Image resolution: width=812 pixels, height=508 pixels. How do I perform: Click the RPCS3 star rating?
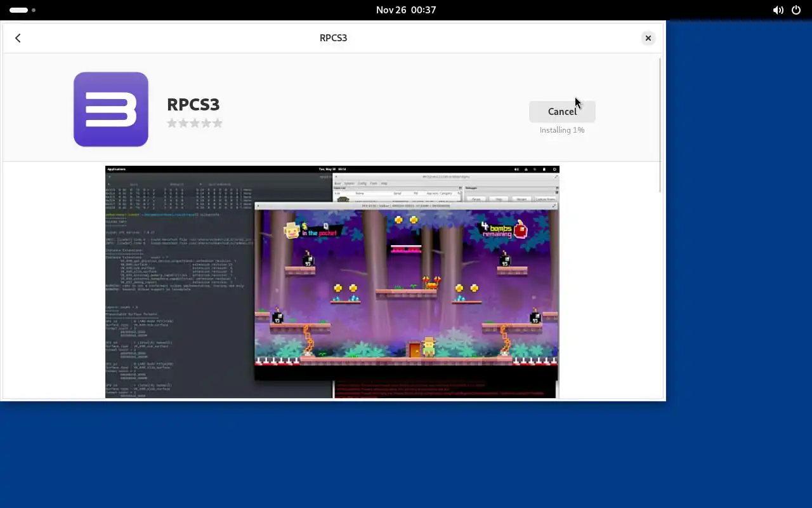click(x=195, y=123)
